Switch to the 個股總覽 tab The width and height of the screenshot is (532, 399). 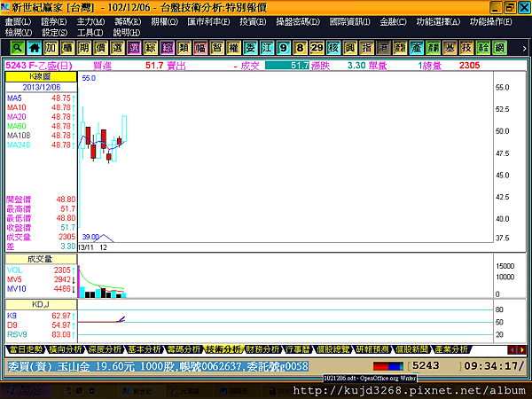pos(332,349)
